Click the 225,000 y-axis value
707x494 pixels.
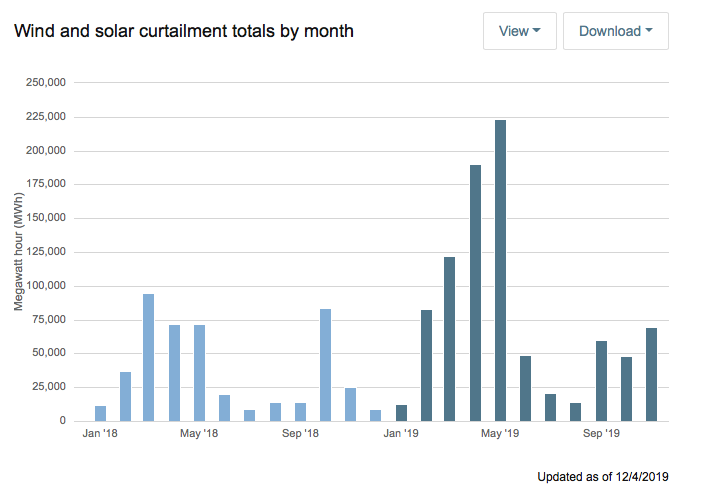46,117
